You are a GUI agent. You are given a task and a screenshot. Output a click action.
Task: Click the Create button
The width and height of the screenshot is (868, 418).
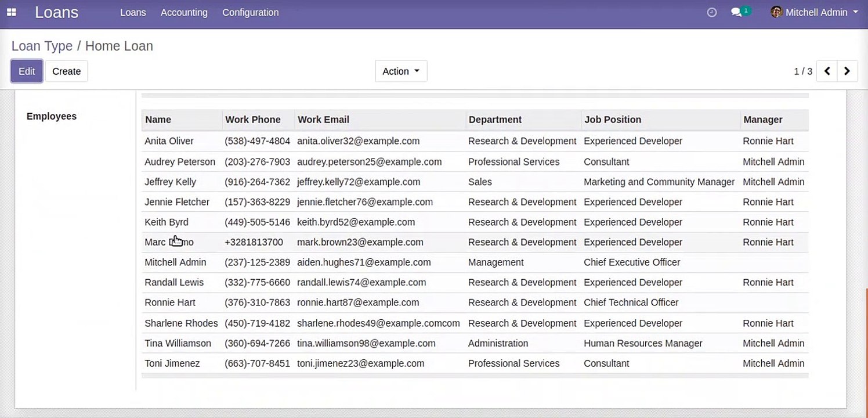pos(66,71)
